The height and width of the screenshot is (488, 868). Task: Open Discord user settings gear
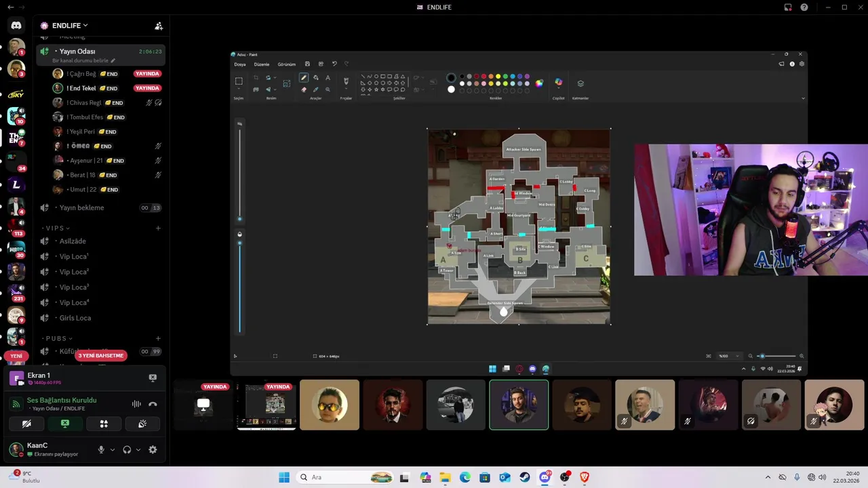(x=153, y=449)
